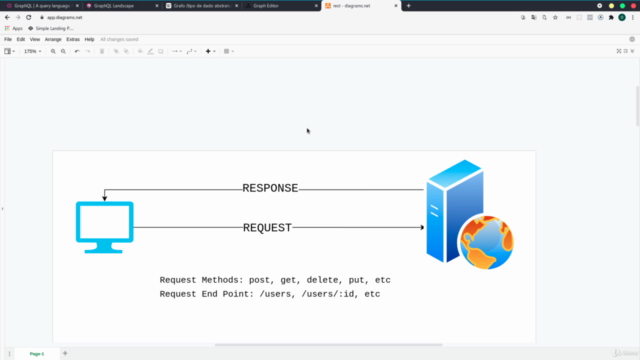Click the line color pencil icon
640x360 pixels.
[150, 51]
